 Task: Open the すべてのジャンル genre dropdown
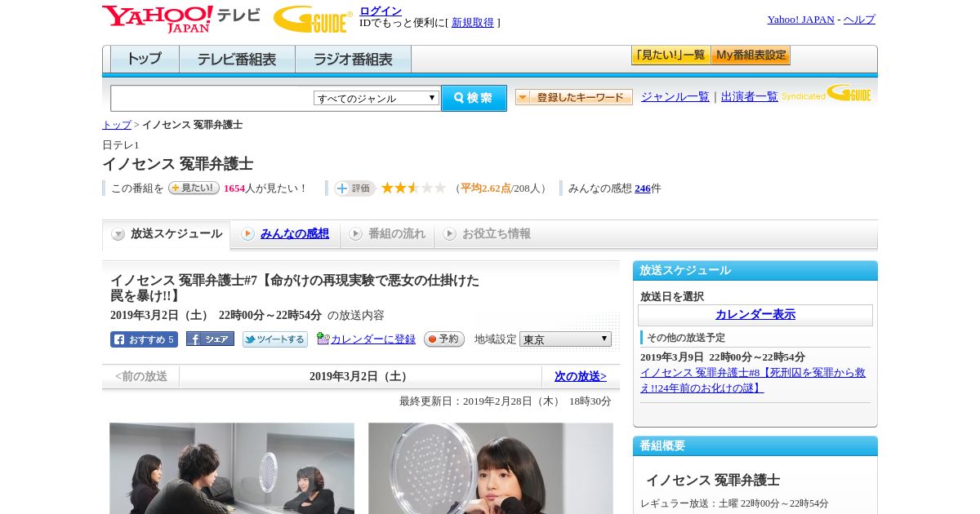(x=376, y=98)
